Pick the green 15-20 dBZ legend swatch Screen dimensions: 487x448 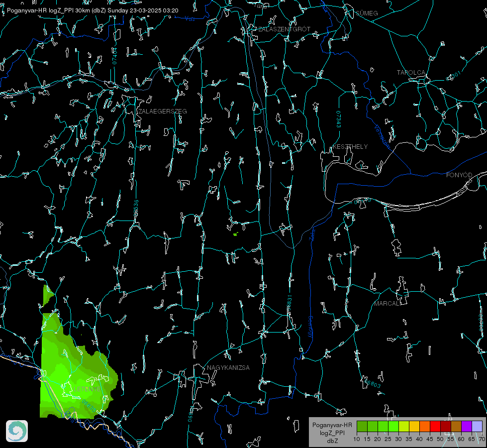tap(373, 426)
